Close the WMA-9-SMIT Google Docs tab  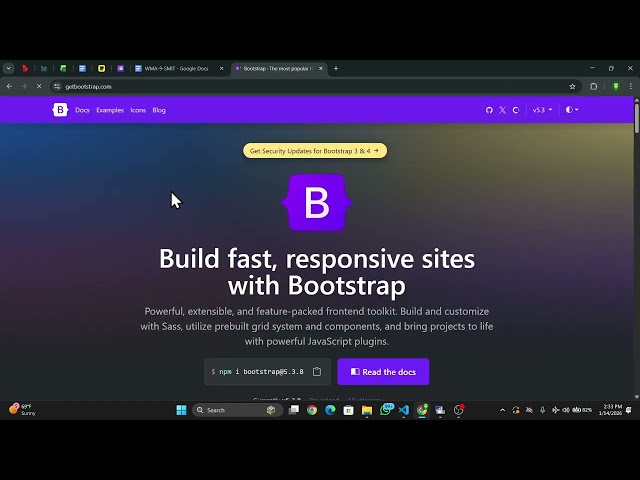point(222,69)
